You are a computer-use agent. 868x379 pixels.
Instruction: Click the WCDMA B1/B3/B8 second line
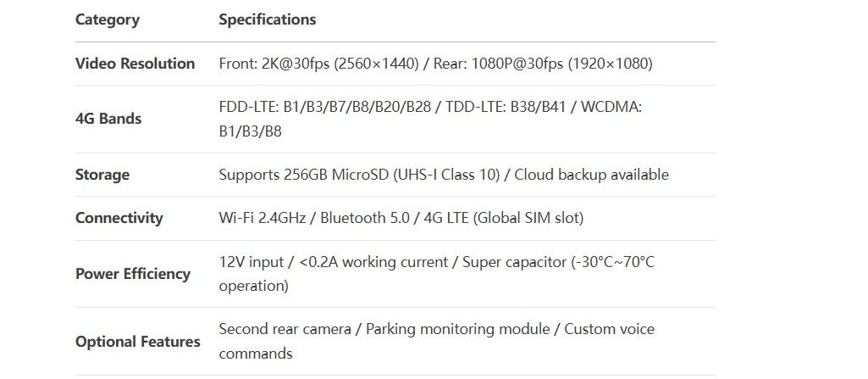pos(250,132)
